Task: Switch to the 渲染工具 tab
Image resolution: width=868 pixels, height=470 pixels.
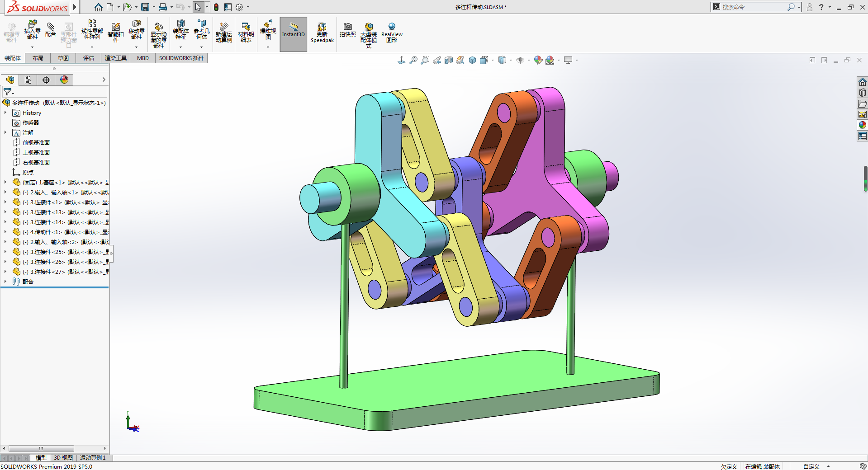Action: click(116, 58)
